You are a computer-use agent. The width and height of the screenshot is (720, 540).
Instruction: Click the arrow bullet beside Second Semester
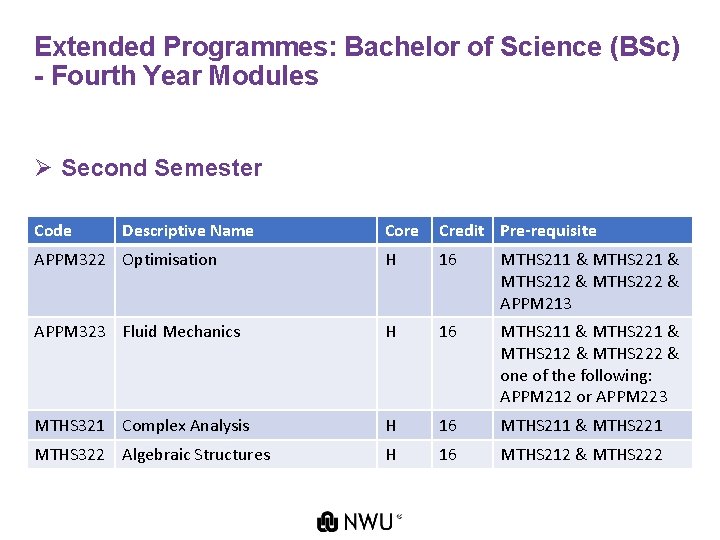(43, 168)
